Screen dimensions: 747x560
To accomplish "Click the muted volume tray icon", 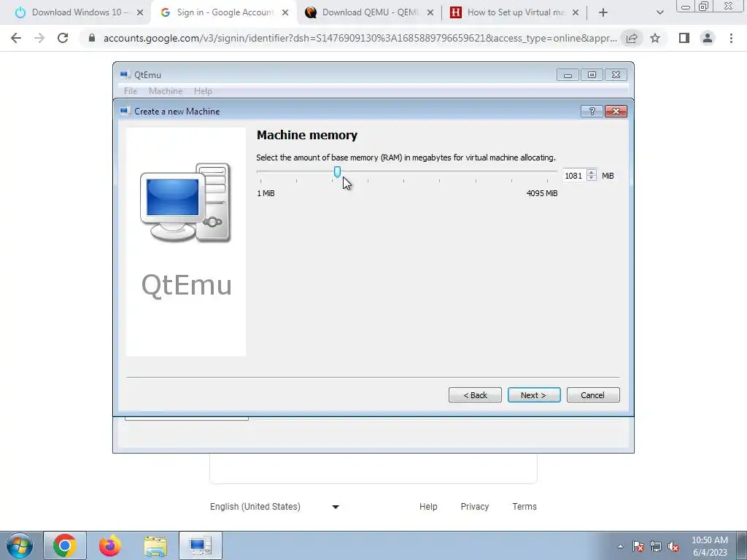I will (x=673, y=546).
